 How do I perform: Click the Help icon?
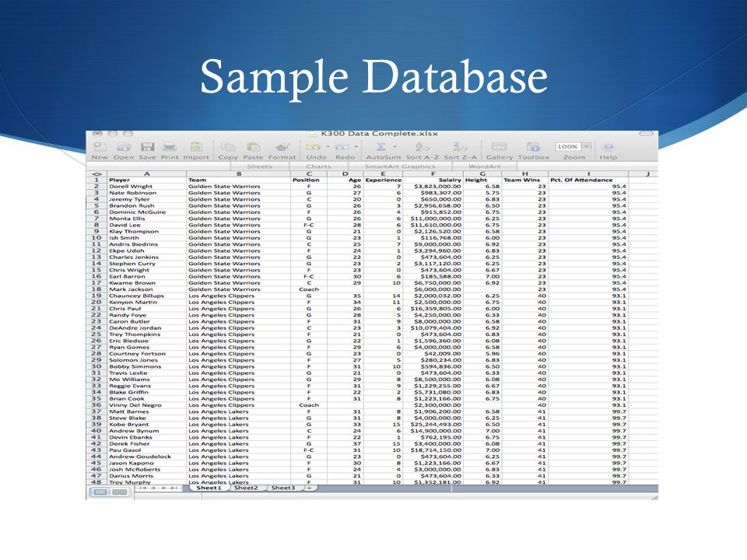tap(608, 147)
